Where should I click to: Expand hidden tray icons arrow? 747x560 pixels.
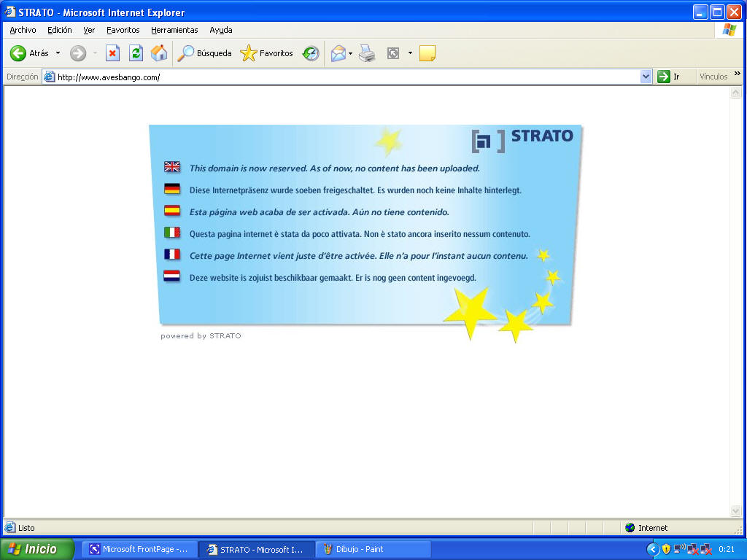coord(653,550)
